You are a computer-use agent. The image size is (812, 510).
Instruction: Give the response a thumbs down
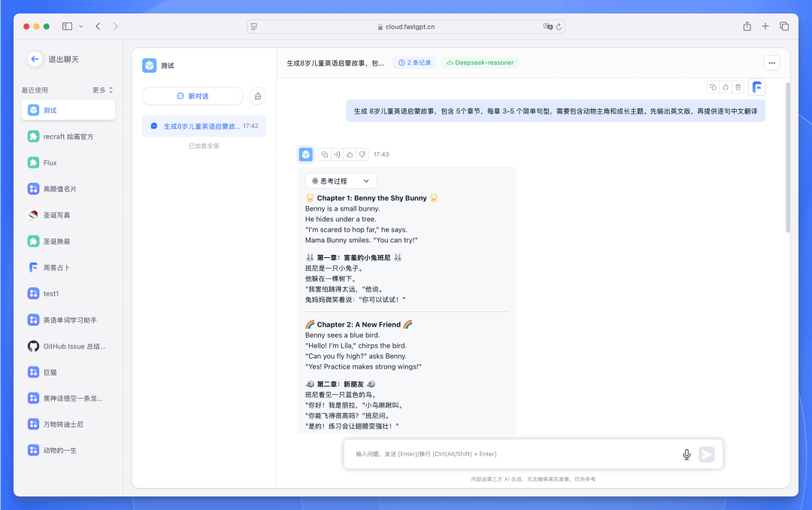click(362, 154)
